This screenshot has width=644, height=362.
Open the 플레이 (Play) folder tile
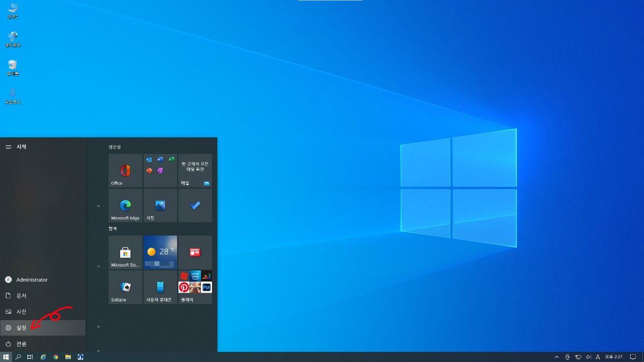195,287
